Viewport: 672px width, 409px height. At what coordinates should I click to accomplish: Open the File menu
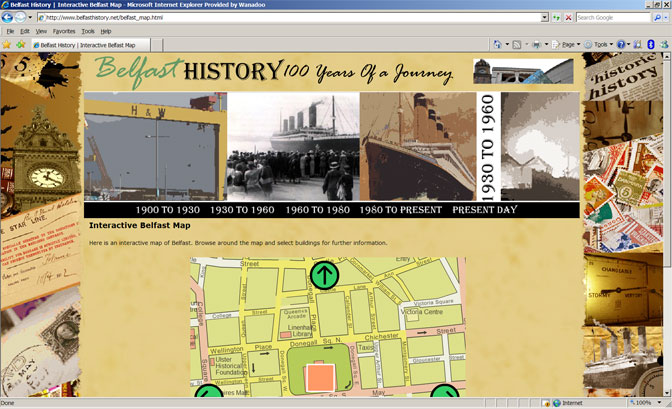tap(10, 31)
